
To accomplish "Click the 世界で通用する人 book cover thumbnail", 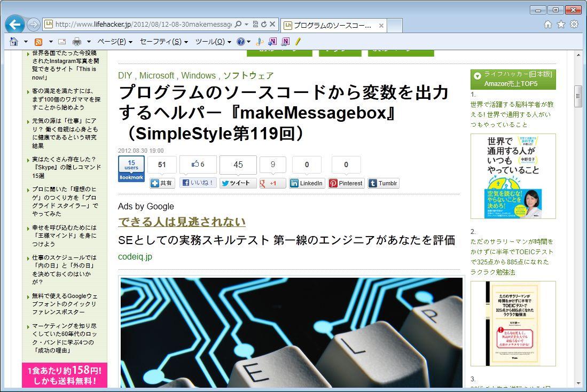I will [x=513, y=176].
